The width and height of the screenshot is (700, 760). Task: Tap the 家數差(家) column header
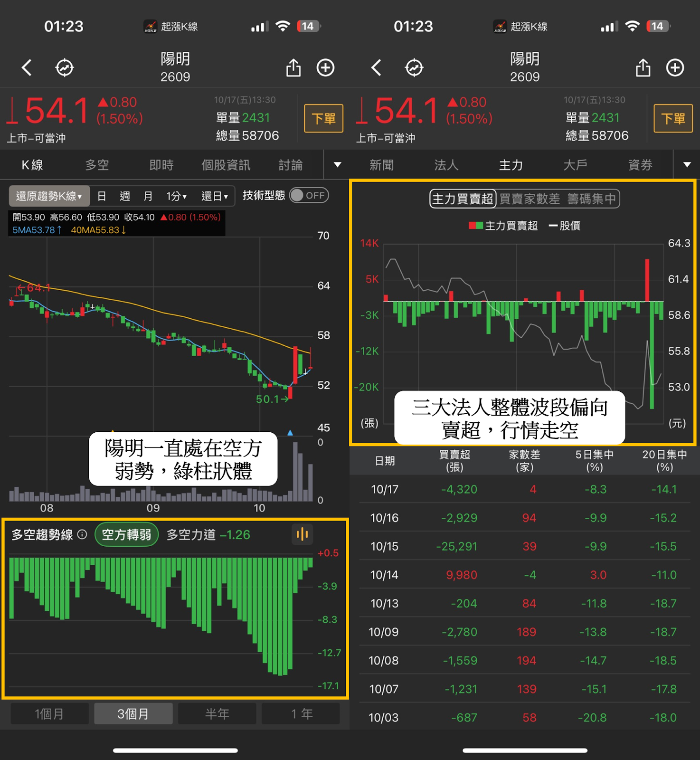tap(525, 461)
